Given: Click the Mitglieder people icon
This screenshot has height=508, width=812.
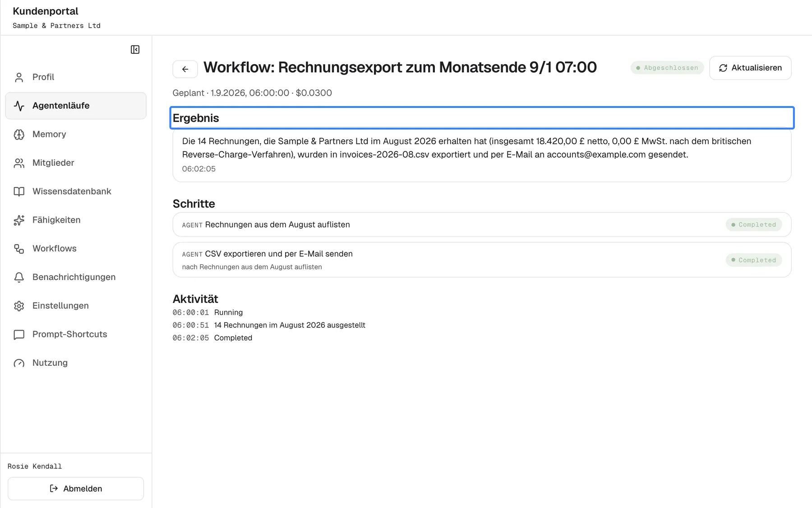Looking at the screenshot, I should pyautogui.click(x=19, y=163).
